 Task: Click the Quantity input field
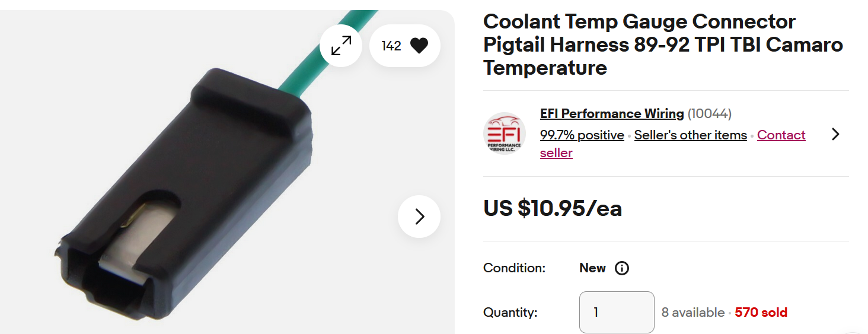click(x=617, y=312)
